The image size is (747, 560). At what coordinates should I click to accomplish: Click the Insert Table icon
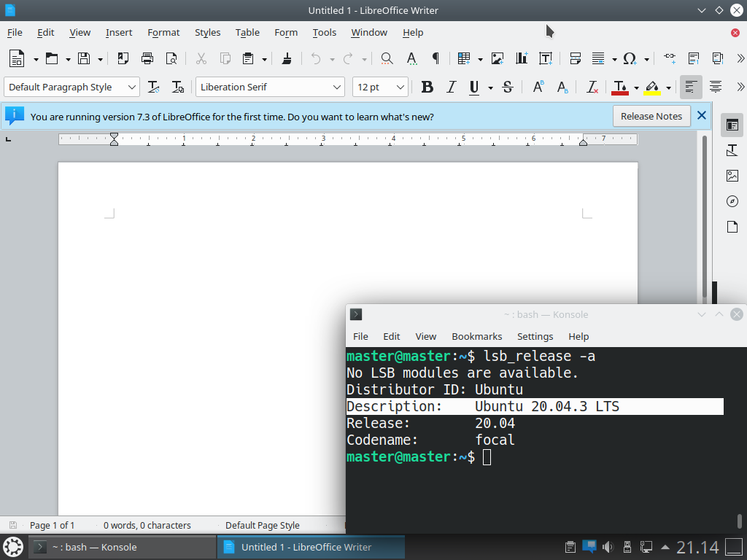point(463,58)
